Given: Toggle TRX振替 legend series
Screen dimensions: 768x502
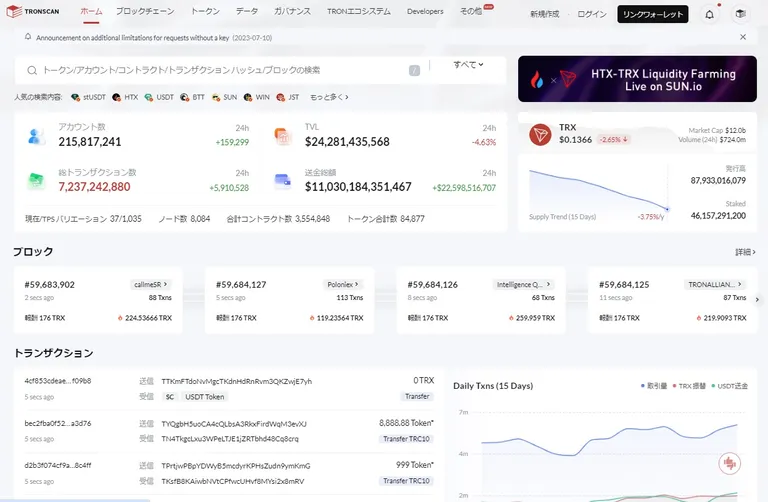Looking at the screenshot, I should point(689,386).
